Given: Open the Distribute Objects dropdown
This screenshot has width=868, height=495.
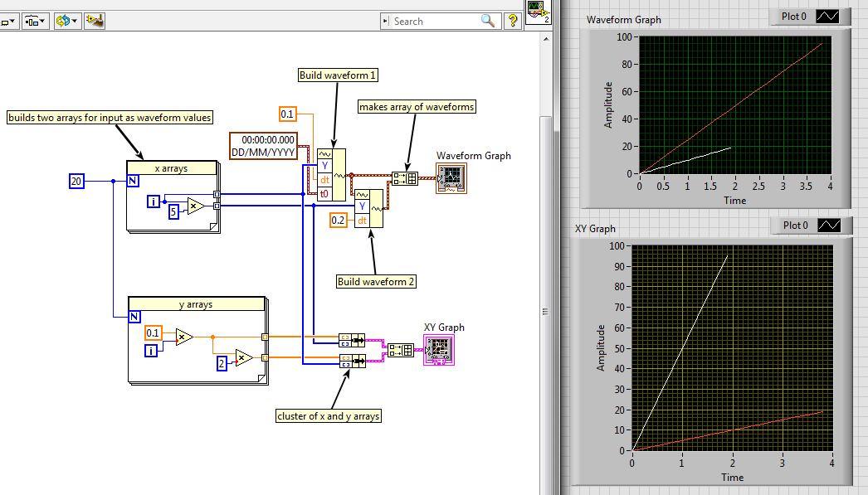Looking at the screenshot, I should point(35,20).
